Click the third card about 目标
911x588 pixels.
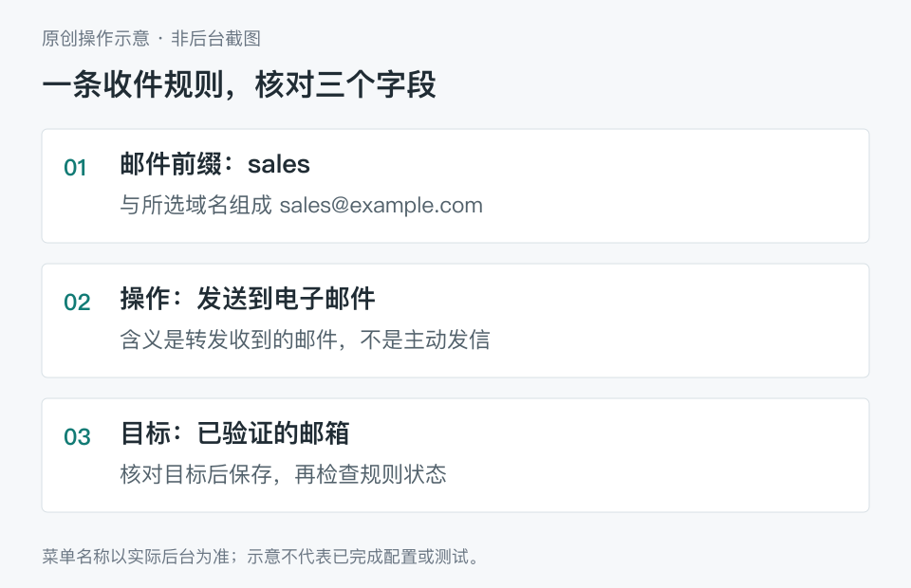(x=455, y=455)
